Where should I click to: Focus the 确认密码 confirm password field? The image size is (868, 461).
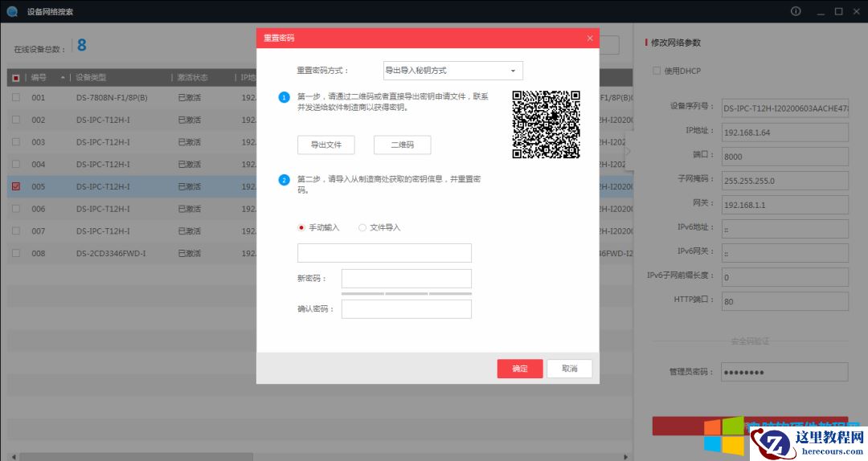click(407, 309)
